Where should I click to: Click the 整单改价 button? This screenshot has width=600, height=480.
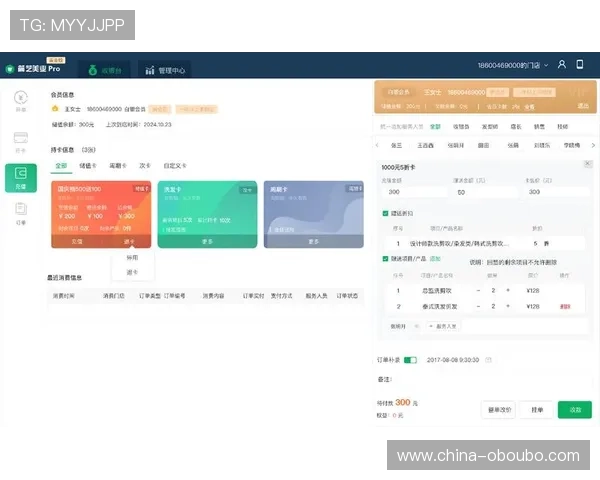point(499,410)
